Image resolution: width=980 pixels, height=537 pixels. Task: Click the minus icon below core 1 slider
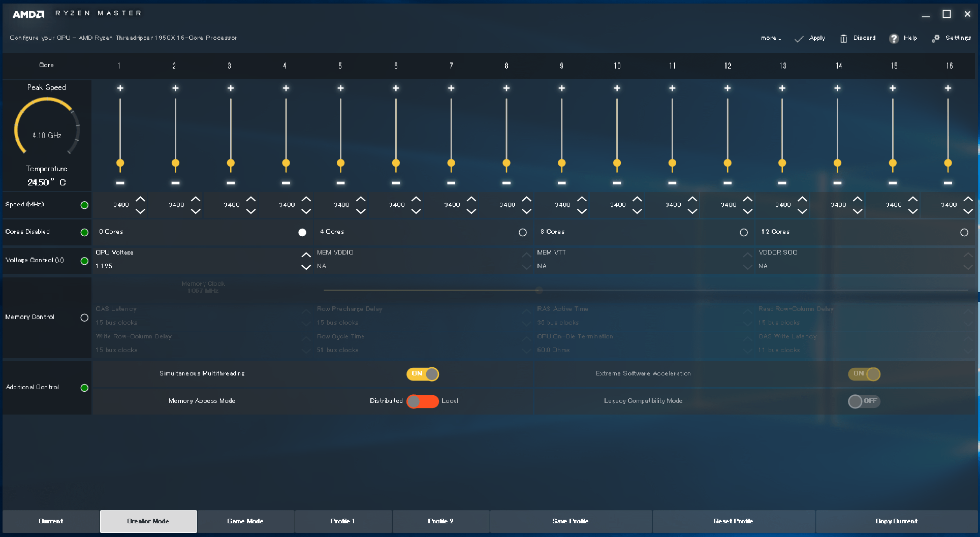120,182
